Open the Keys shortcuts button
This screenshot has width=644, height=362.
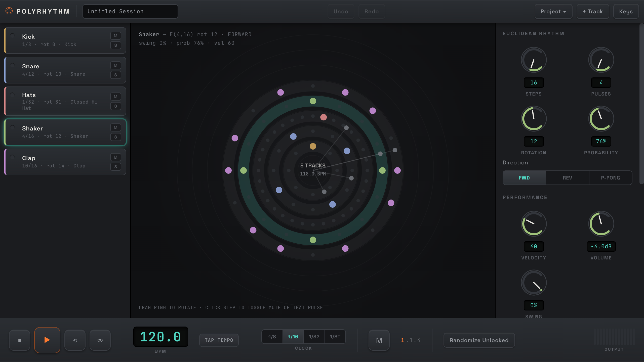[626, 11]
